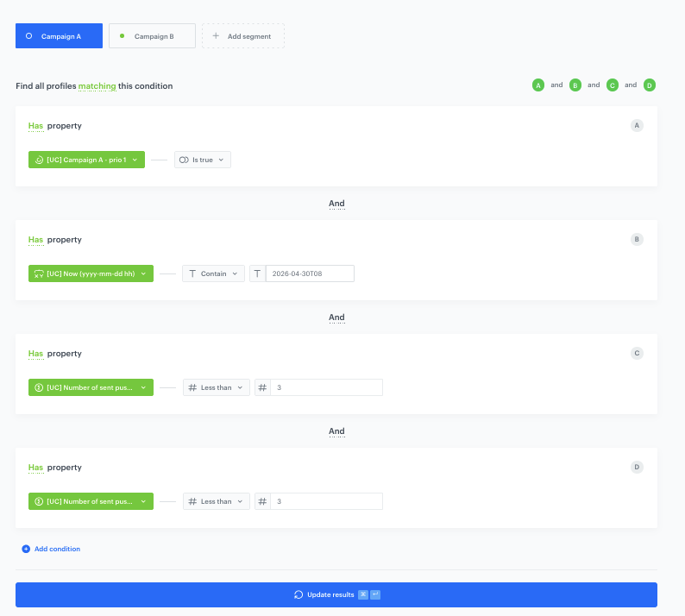Toggle the 'matching' word in the header

click(x=97, y=86)
